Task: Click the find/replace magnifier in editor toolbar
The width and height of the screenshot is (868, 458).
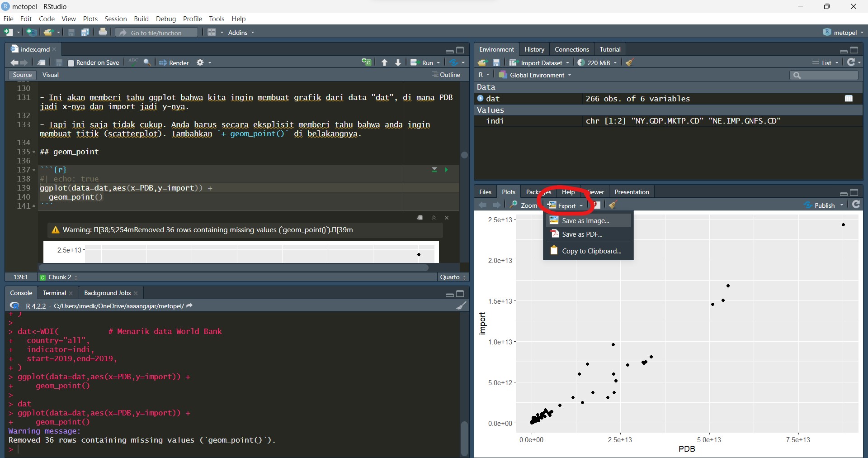Action: (147, 62)
